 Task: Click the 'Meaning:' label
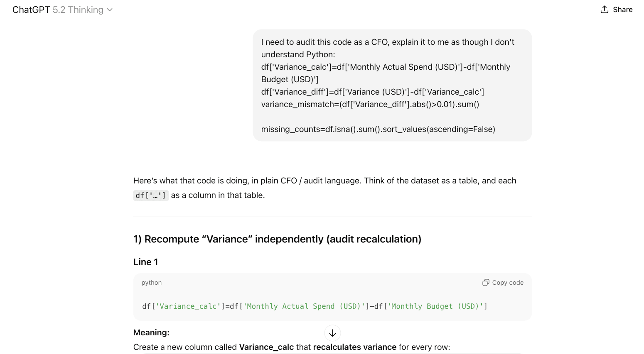pos(151,332)
